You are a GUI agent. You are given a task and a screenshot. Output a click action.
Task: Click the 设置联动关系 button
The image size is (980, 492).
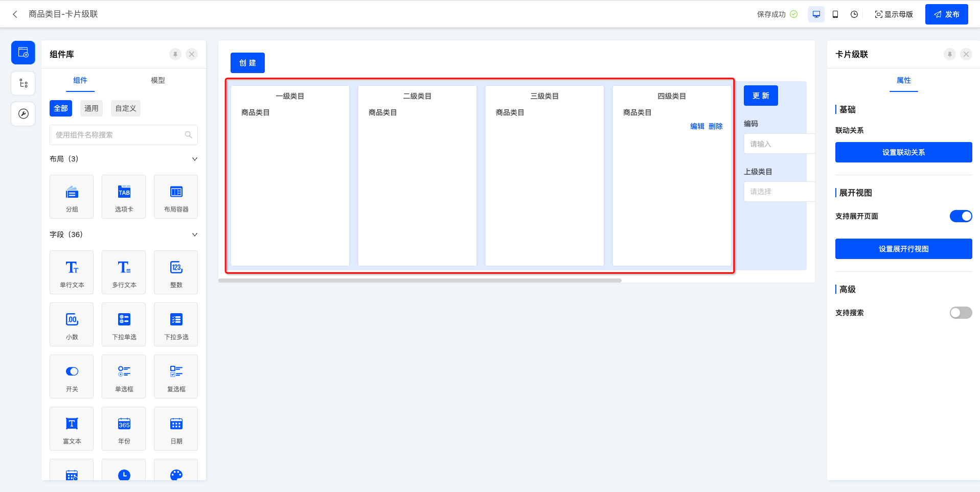[x=903, y=152]
